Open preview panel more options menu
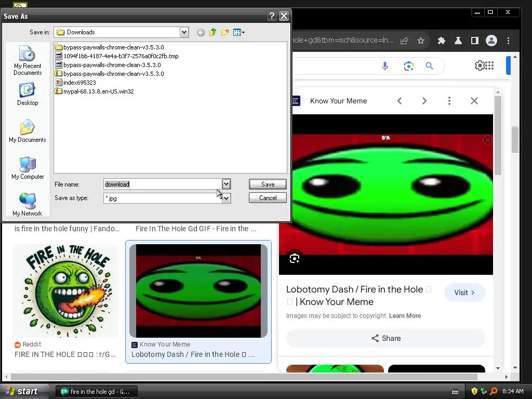The width and height of the screenshot is (532, 399). click(449, 101)
